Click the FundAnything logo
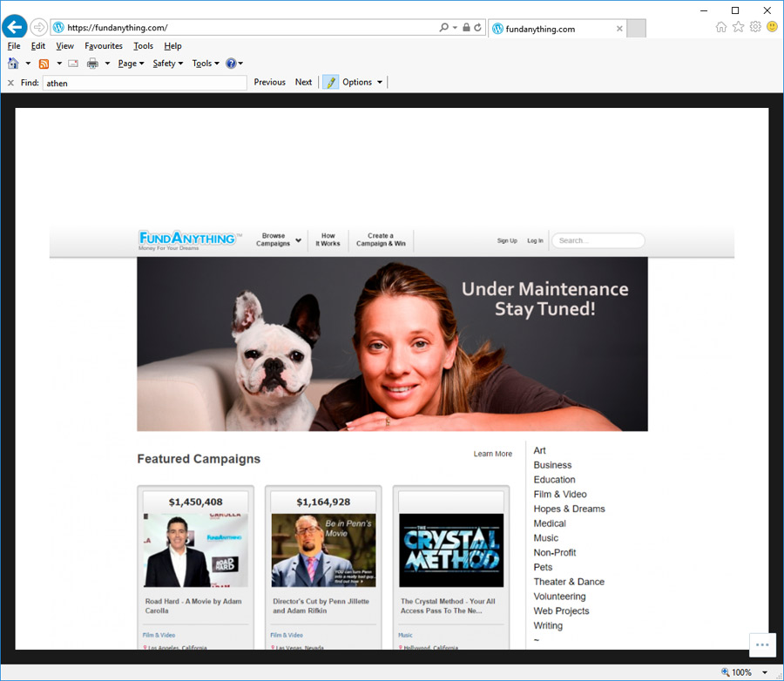The image size is (784, 681). (x=190, y=240)
